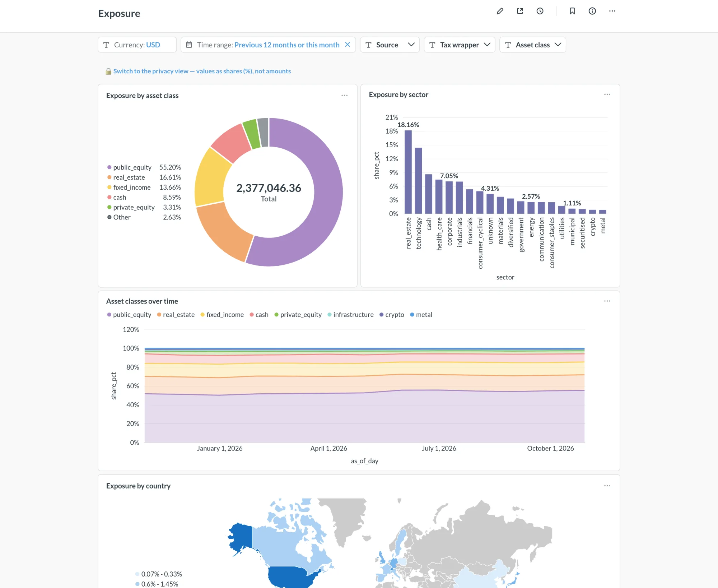718x588 pixels.
Task: Open Exposure by sector card menu
Action: pos(607,94)
